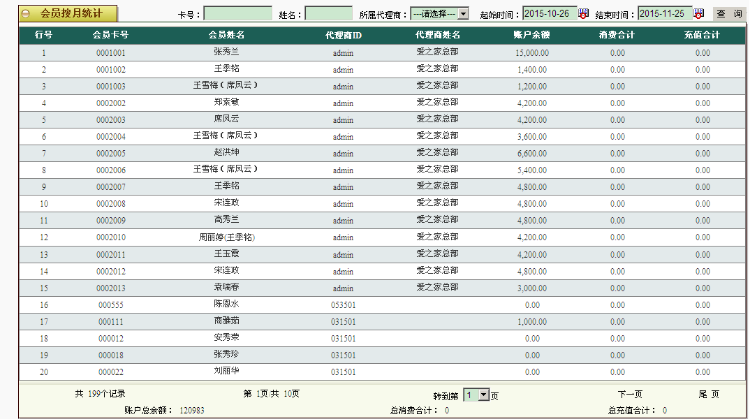Click the 第 1页 共 10页 page indicator
750x419 pixels.
point(271,394)
